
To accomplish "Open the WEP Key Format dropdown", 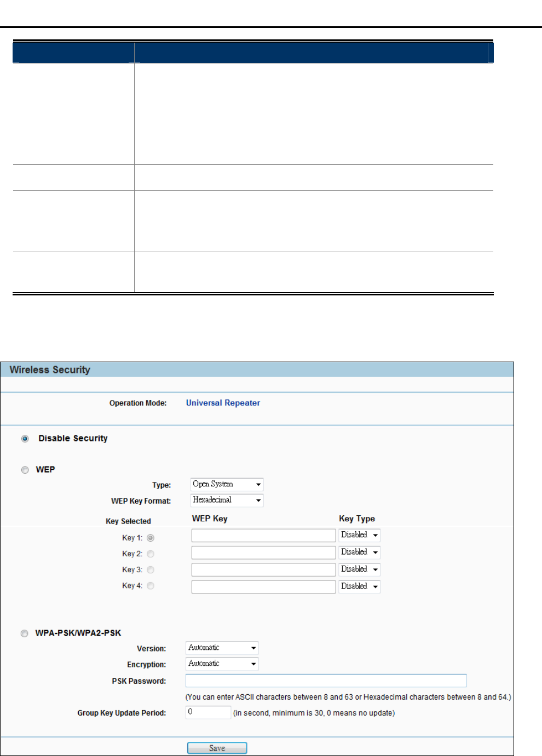I will (x=227, y=501).
